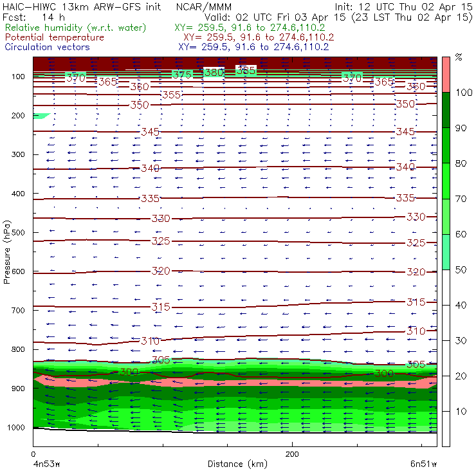This screenshot has height=476, width=476.
Task: Click the 'HAIC-HIWC 13km ARW-GFS init' title
Action: point(82,6)
